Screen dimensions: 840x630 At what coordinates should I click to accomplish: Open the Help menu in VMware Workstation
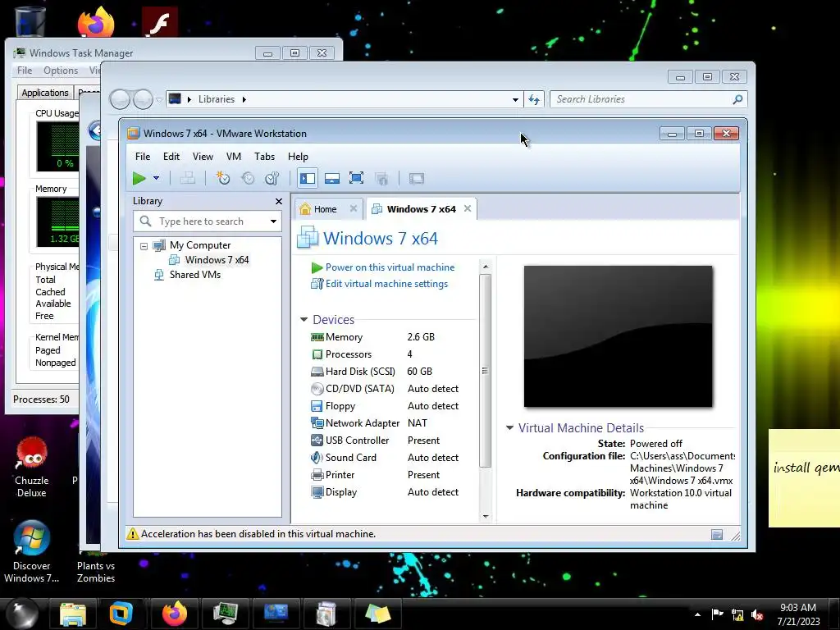pos(298,157)
